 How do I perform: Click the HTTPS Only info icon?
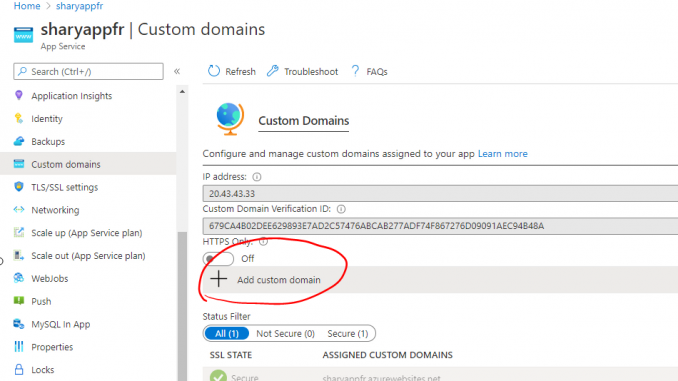pyautogui.click(x=263, y=241)
